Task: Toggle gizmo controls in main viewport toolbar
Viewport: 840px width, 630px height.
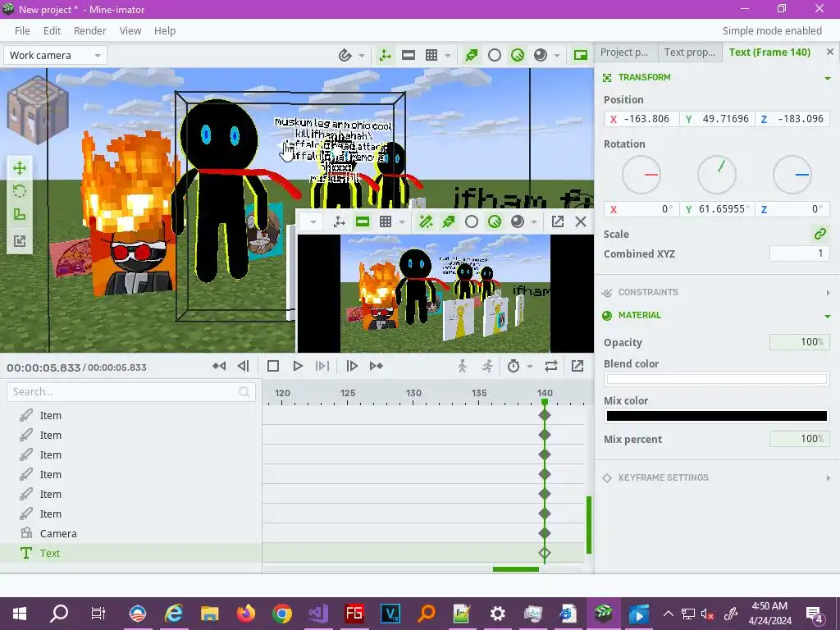Action: pos(385,55)
